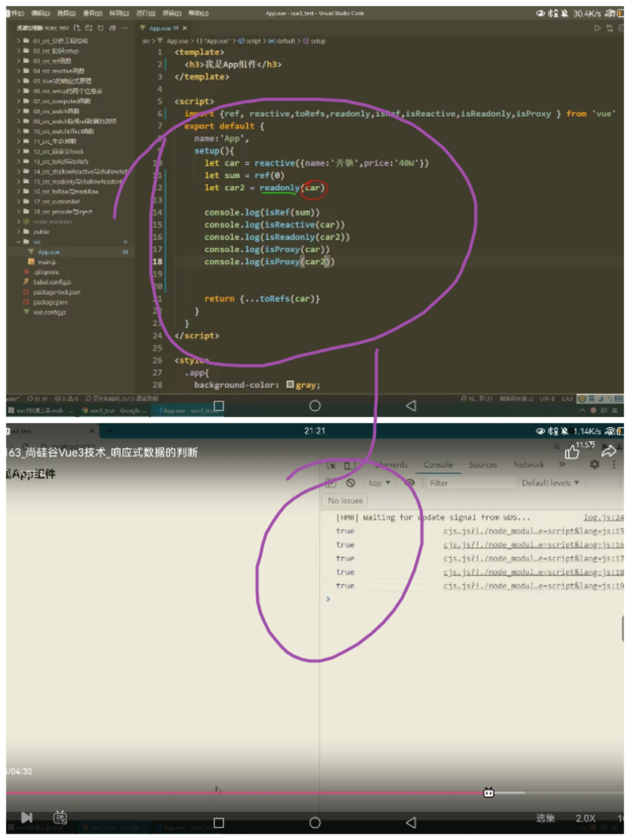Open the top context dropdown

(379, 483)
